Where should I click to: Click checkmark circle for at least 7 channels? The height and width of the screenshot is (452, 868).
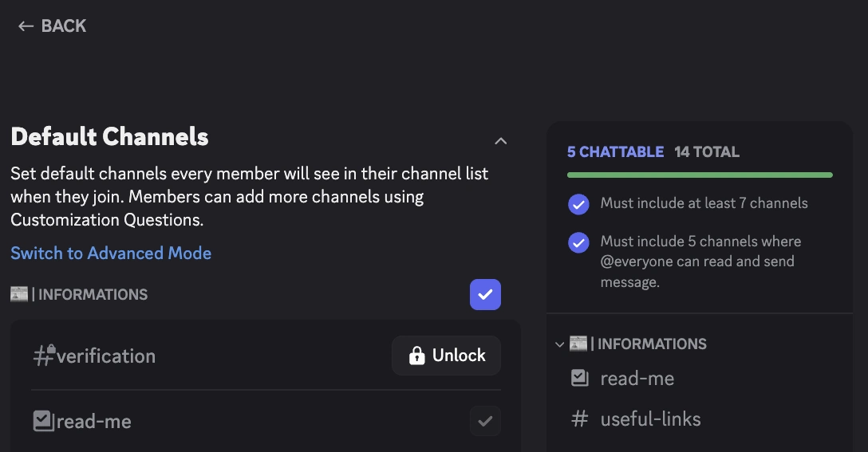point(578,204)
